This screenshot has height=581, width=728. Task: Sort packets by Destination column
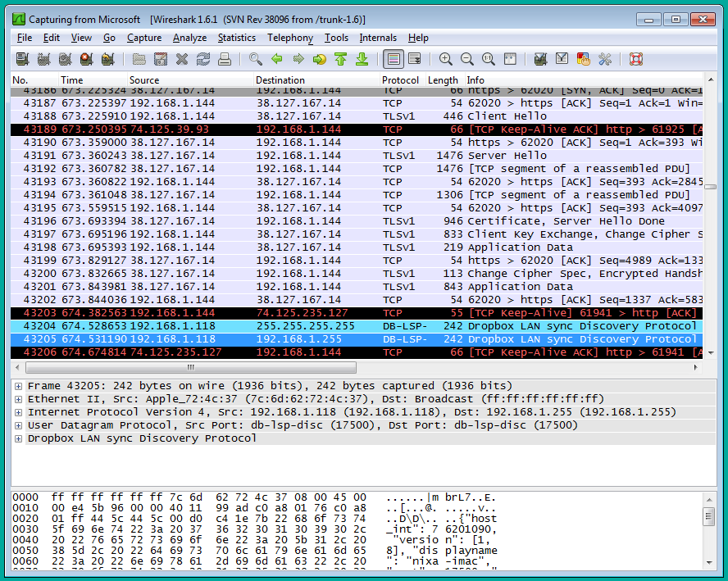(x=316, y=79)
